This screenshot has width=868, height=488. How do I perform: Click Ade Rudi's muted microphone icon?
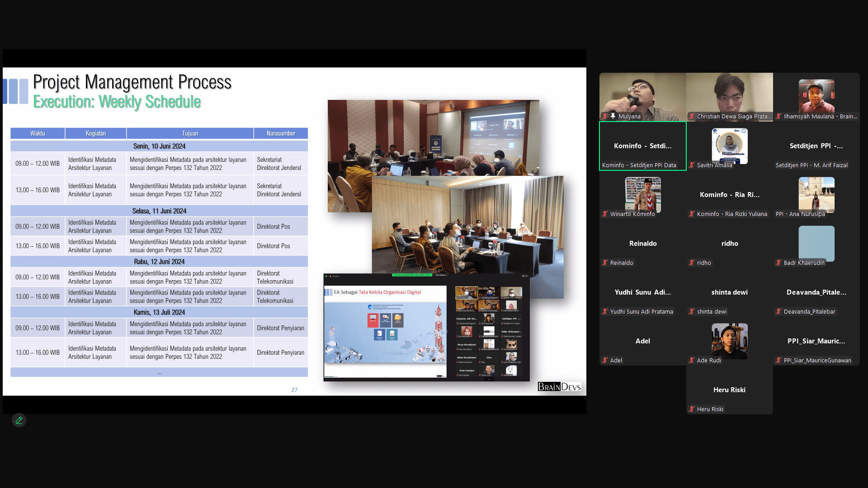tap(692, 360)
